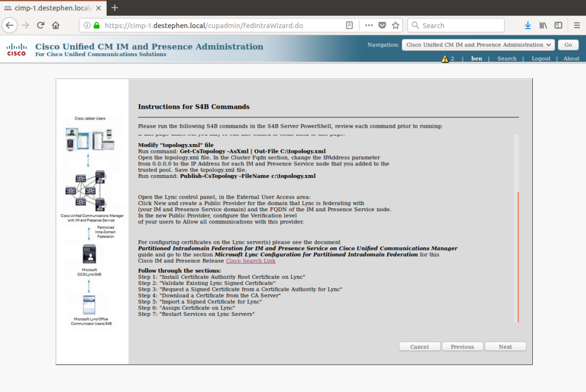Open the Firefox hamburger menu
Screen dimensions: 586x392
[x=577, y=25]
